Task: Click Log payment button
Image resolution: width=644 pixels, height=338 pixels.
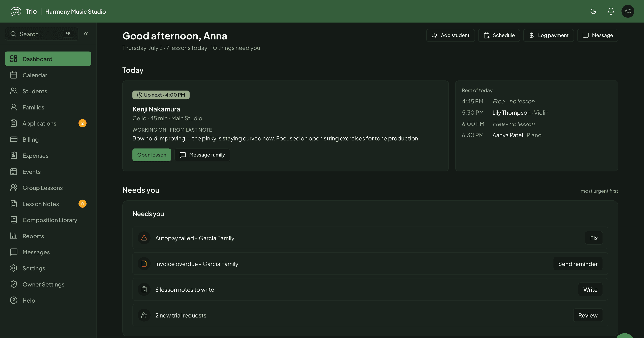Action: (x=548, y=35)
